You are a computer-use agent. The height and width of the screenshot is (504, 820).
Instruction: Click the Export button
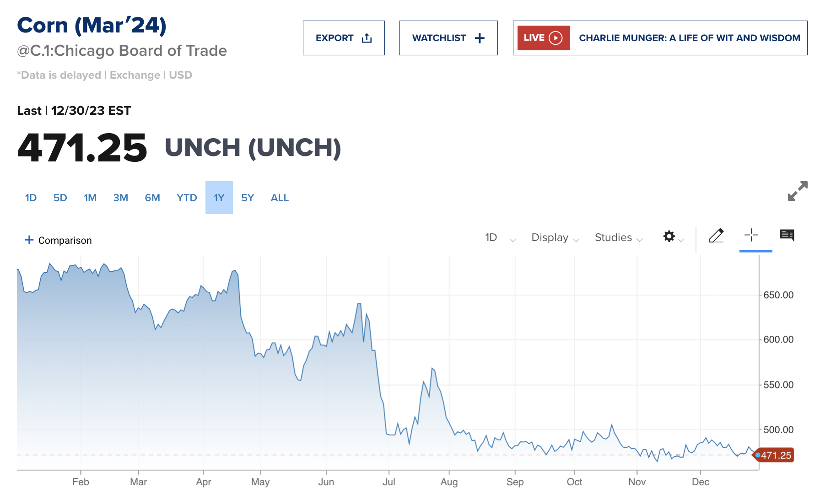pos(344,38)
